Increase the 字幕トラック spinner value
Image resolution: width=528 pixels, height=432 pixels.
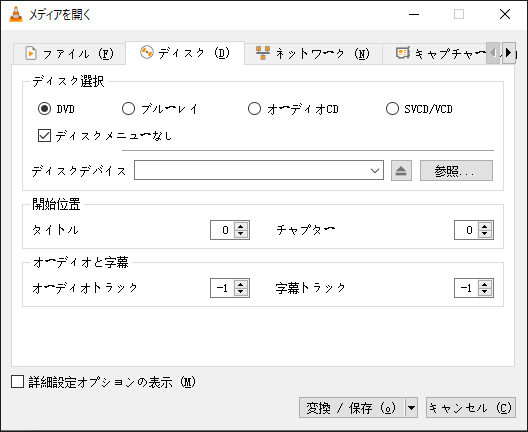(x=485, y=285)
